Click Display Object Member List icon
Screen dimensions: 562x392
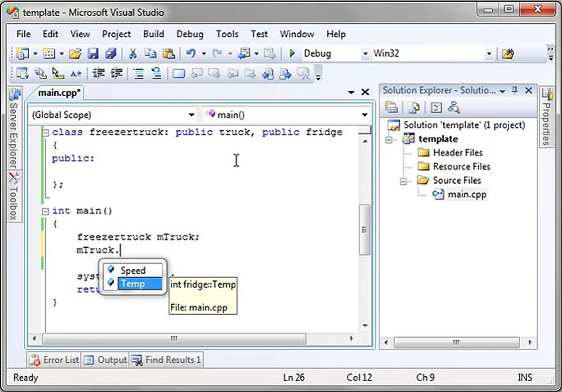(x=22, y=73)
